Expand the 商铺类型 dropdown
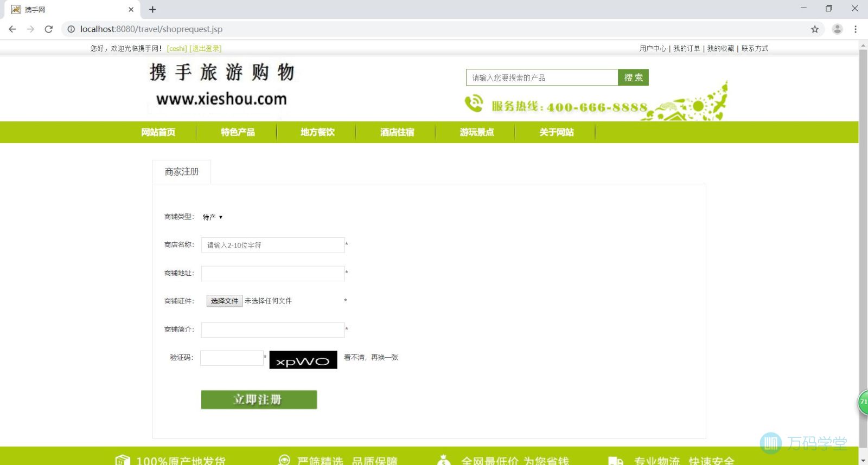The width and height of the screenshot is (868, 465). [x=213, y=217]
